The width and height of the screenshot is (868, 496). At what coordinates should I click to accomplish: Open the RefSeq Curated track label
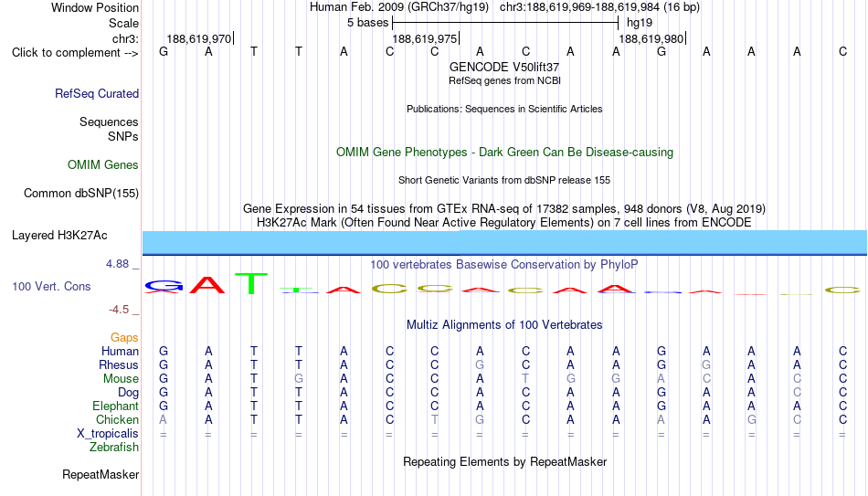97,93
